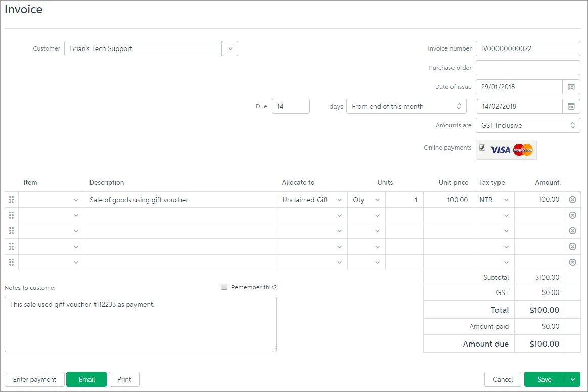Grab the notes textarea resize grip
The width and height of the screenshot is (588, 392).
[274, 349]
